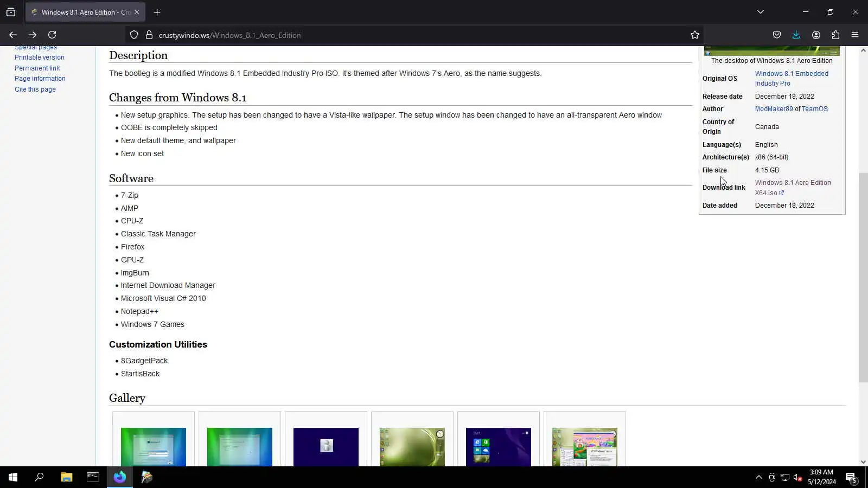Click the Software section heading
The height and width of the screenshot is (488, 868).
(131, 178)
